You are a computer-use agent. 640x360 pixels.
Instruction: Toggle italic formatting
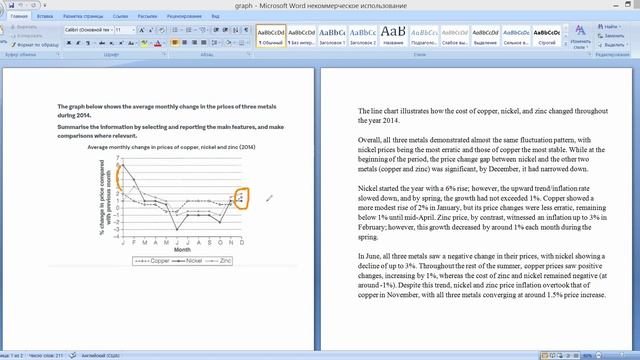(x=78, y=43)
